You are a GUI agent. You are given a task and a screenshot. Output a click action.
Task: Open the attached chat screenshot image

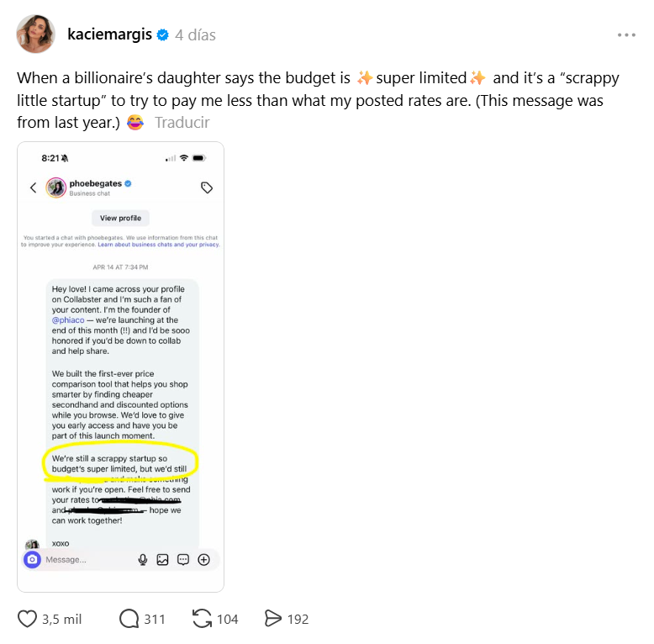(x=120, y=367)
